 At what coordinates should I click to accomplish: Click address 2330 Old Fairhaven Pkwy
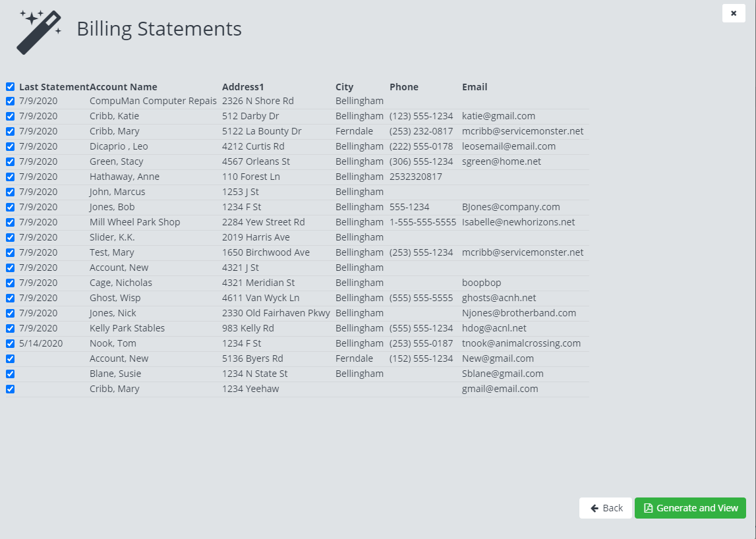click(276, 313)
